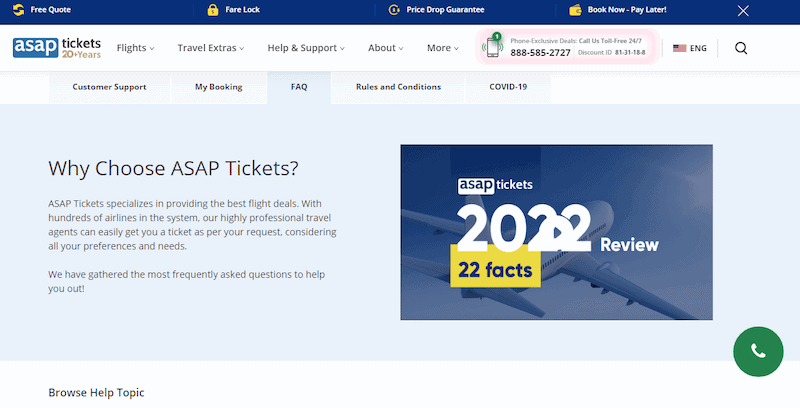This screenshot has width=800, height=408.
Task: Click the Book Now wallet icon
Action: (x=576, y=10)
